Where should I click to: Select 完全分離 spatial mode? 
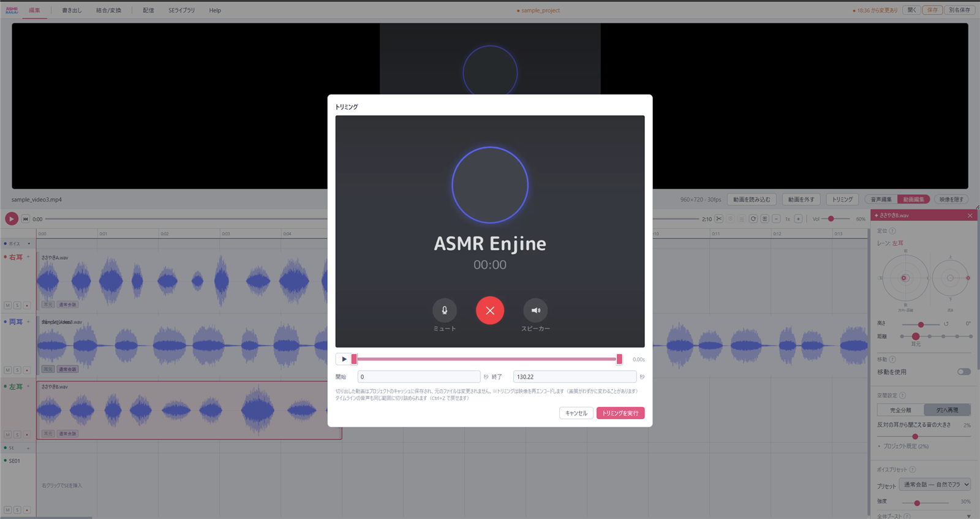tap(900, 410)
